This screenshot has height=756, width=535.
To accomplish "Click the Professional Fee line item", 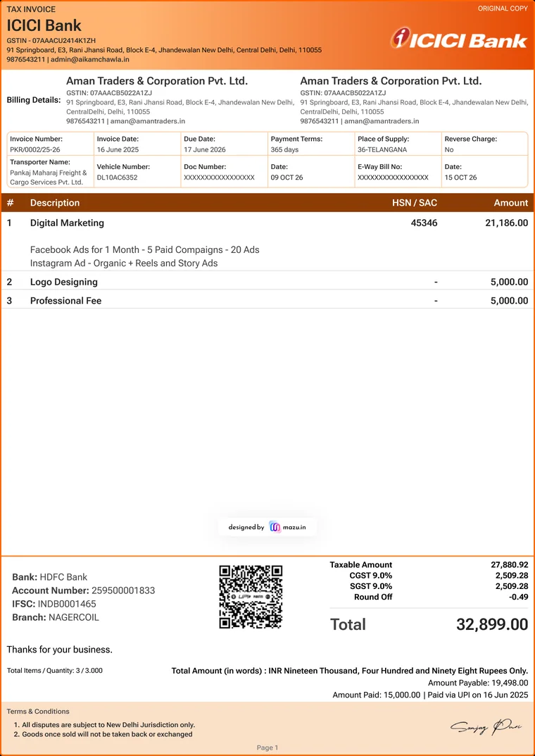I will [66, 300].
